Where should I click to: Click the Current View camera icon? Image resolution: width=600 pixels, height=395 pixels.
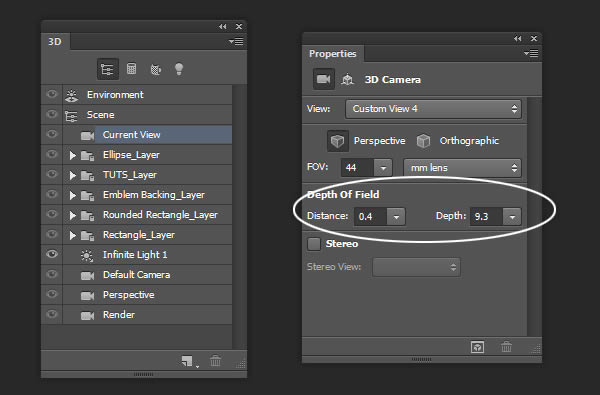click(87, 135)
